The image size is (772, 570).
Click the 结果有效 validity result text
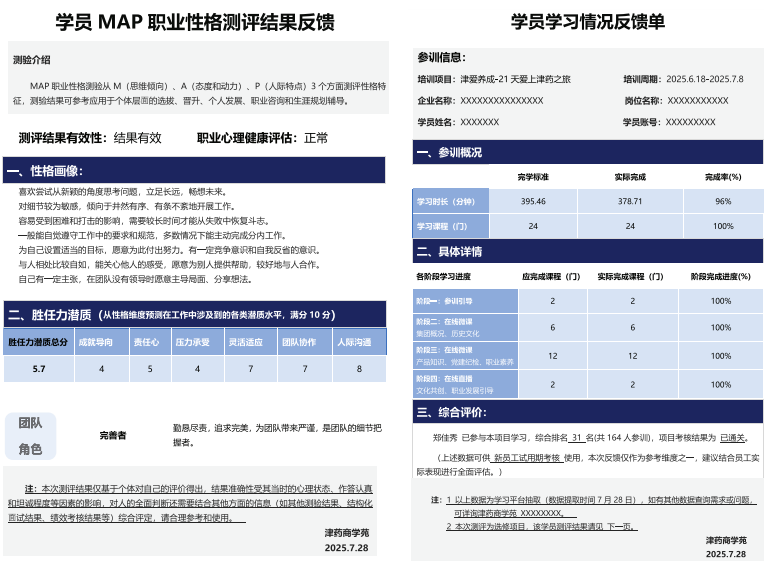click(x=137, y=138)
